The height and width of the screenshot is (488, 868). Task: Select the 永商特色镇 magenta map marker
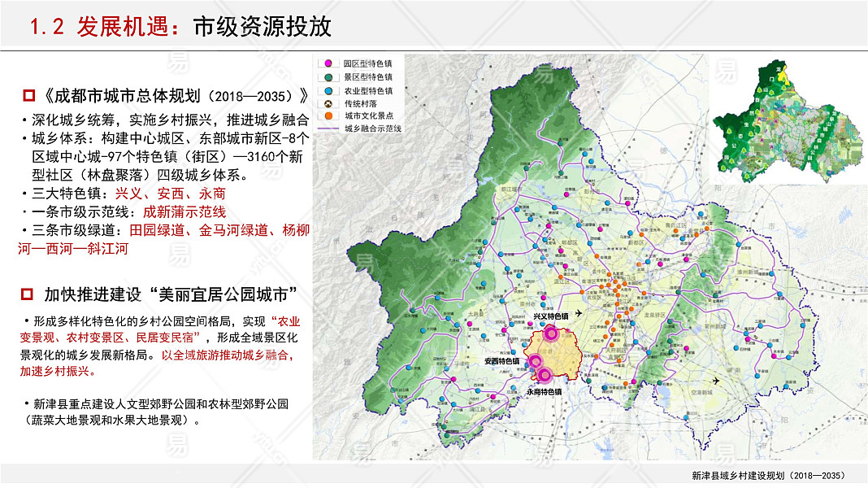[x=545, y=375]
